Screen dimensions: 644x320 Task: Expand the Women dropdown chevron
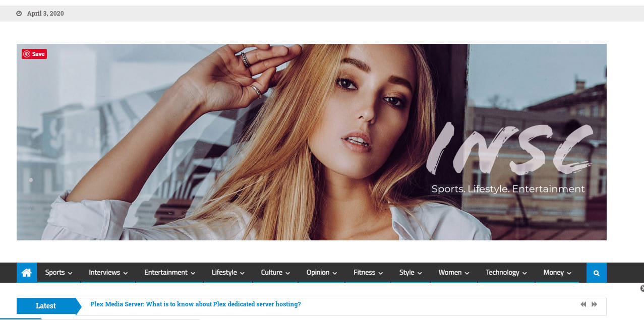pyautogui.click(x=466, y=273)
